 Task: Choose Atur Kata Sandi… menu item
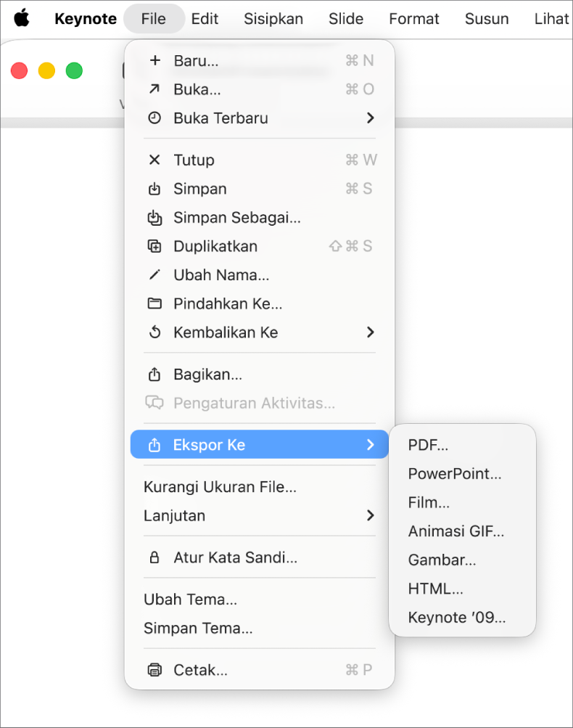260,557
